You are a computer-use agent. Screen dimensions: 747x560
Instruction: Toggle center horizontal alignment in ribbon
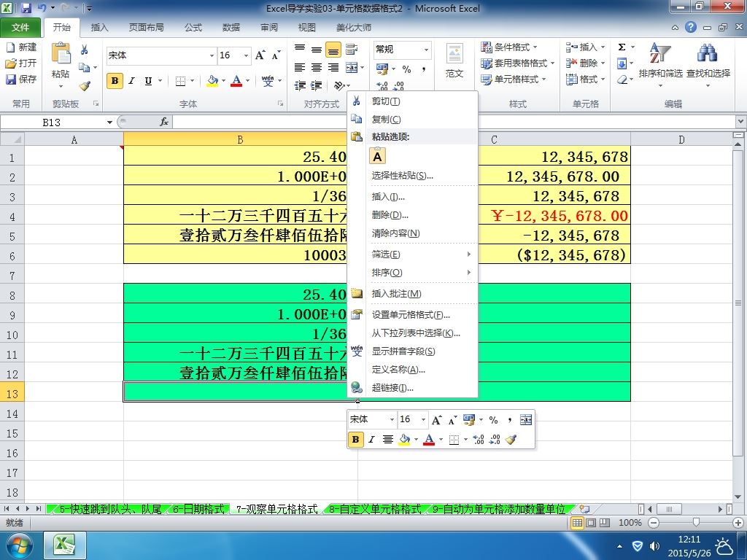pyautogui.click(x=317, y=68)
